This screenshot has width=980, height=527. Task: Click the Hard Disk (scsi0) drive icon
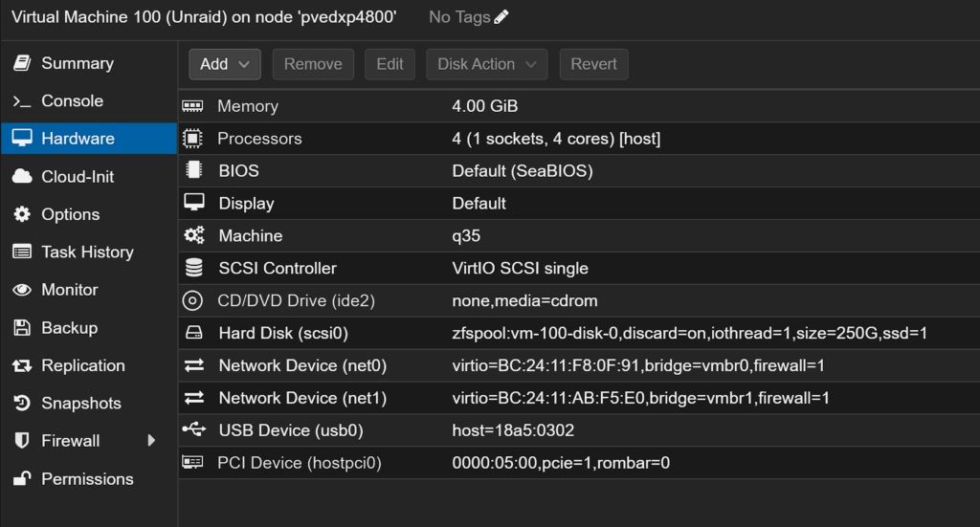(193, 333)
